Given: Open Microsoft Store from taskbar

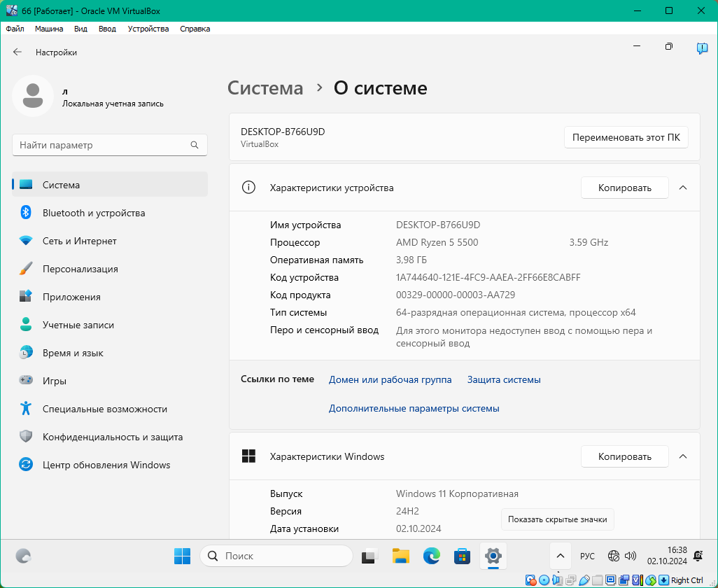Looking at the screenshot, I should (x=463, y=556).
